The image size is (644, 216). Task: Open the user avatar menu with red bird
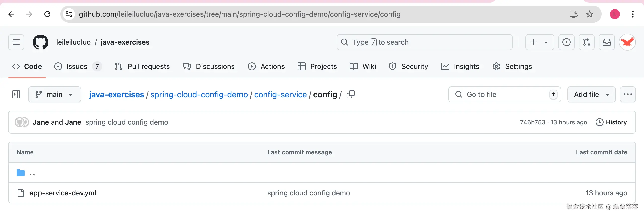tap(627, 42)
